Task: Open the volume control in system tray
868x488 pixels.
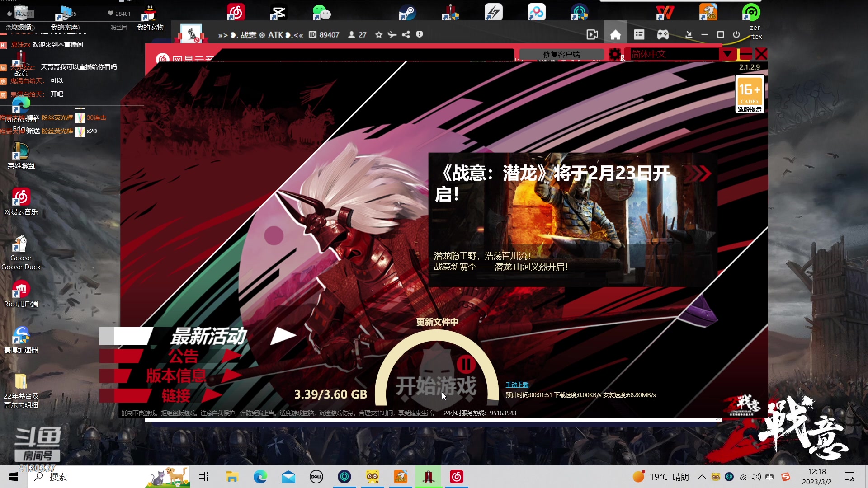Action: 756,477
